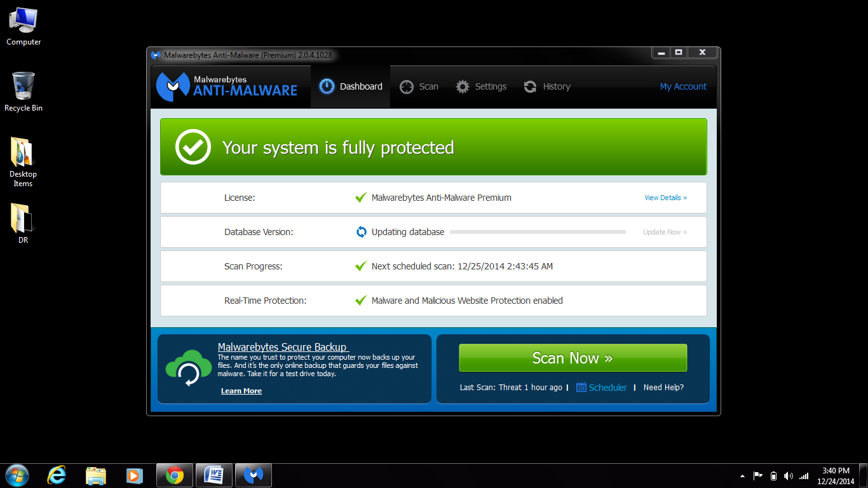Open the Windows Start menu

pyautogui.click(x=17, y=475)
